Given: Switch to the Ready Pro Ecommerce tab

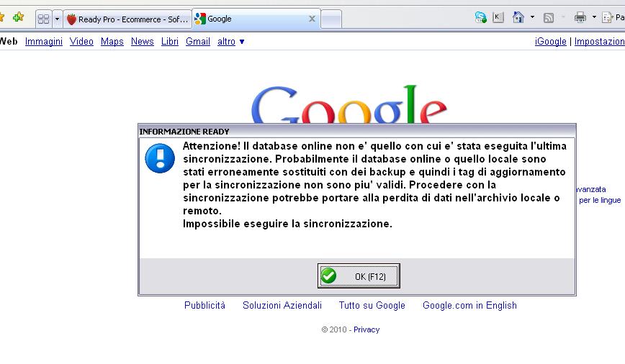Looking at the screenshot, I should coord(127,19).
